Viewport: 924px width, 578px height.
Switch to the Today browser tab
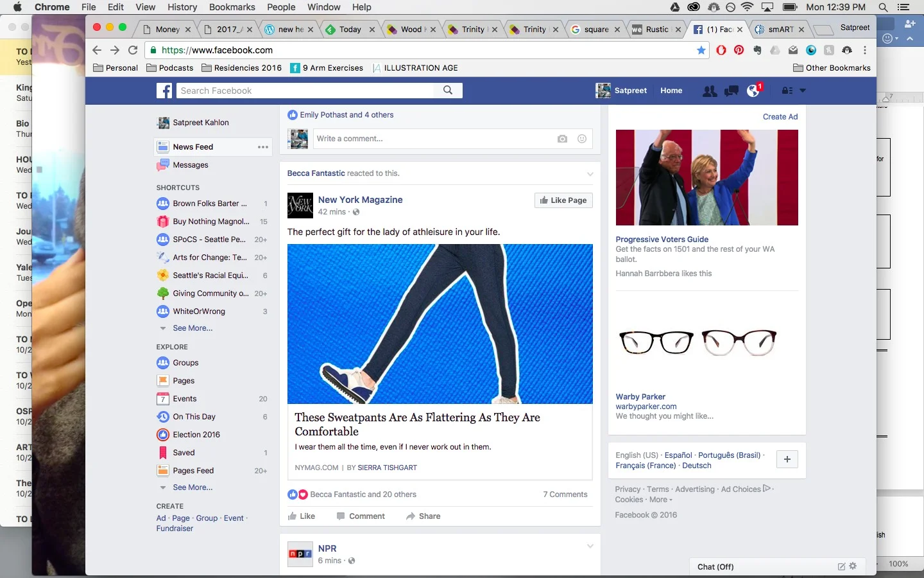point(350,30)
